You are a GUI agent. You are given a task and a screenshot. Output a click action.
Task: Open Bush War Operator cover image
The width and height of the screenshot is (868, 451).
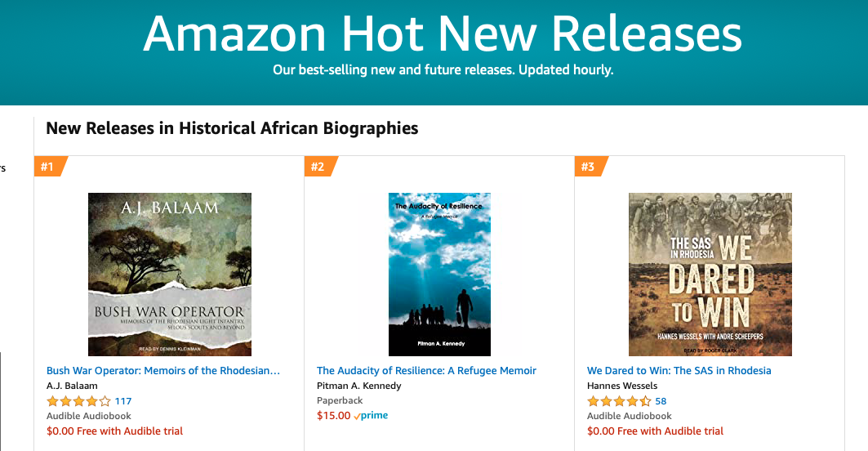point(169,274)
